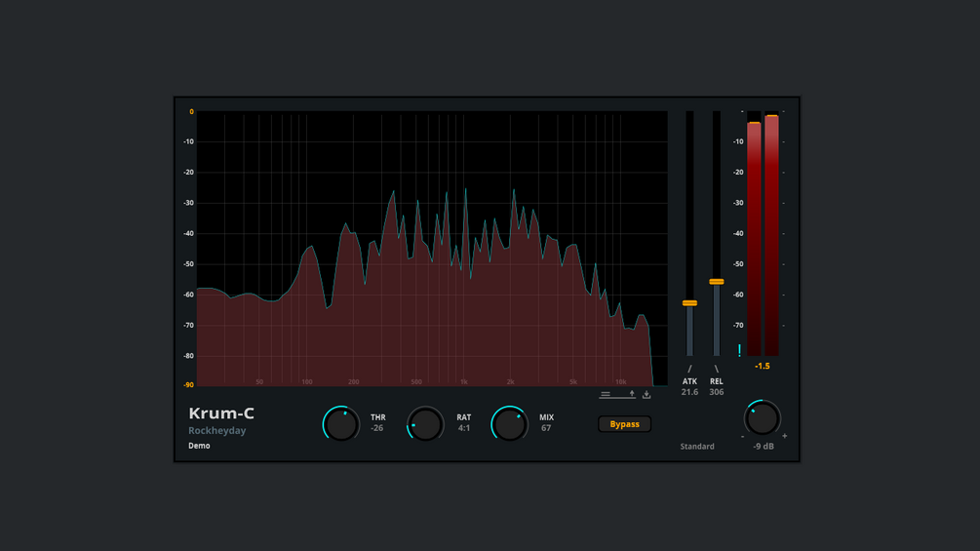This screenshot has height=551, width=980.
Task: Click the Demo label
Action: click(x=199, y=446)
